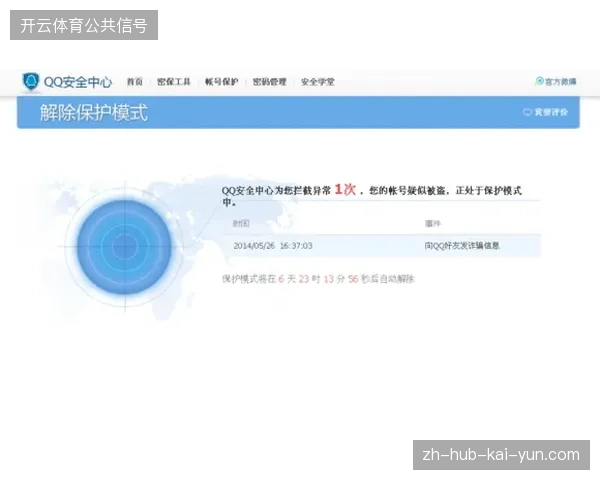Click the 向QQ好友发诈骗信息 event cell
This screenshot has width=600, height=480.
point(462,246)
